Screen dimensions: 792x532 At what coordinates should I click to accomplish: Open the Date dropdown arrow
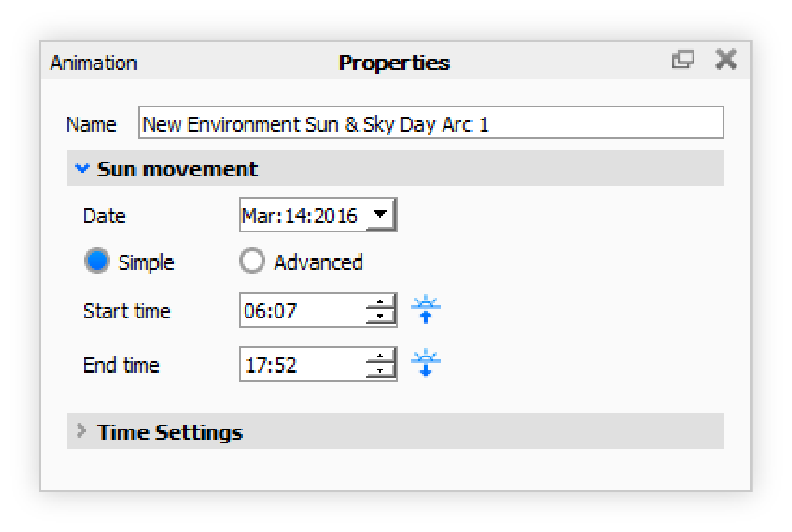(x=380, y=215)
